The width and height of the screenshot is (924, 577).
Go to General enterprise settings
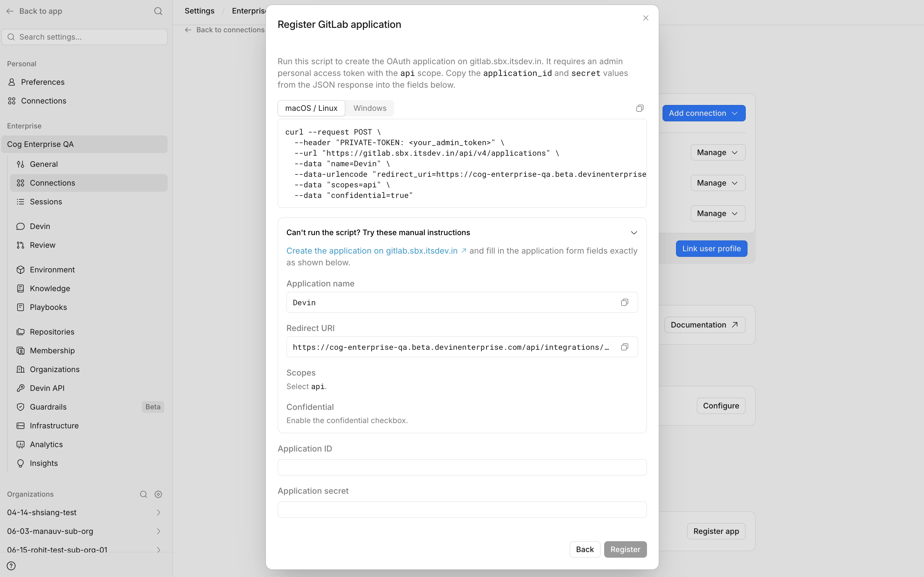tap(89, 164)
